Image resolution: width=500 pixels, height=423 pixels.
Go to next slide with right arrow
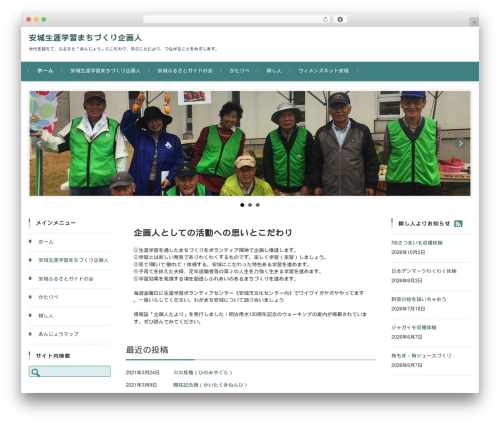[460, 143]
